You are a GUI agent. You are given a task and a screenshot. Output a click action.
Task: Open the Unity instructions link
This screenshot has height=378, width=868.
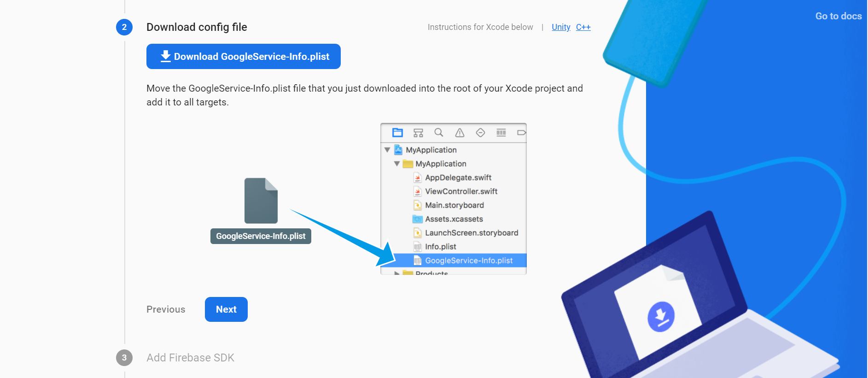point(560,27)
